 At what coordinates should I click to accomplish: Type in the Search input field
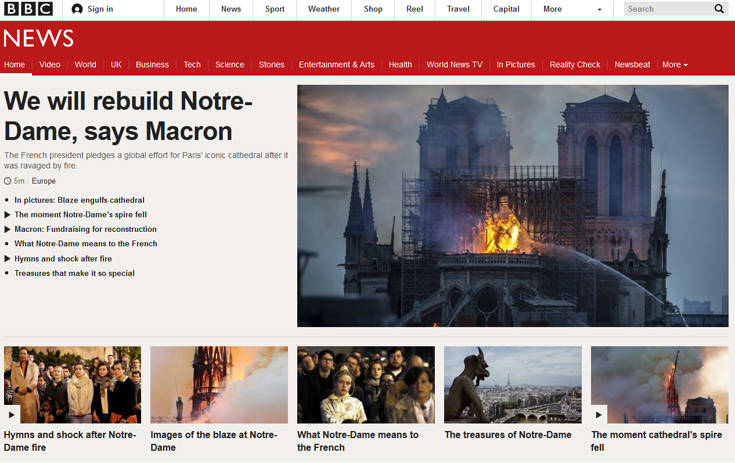coord(666,9)
